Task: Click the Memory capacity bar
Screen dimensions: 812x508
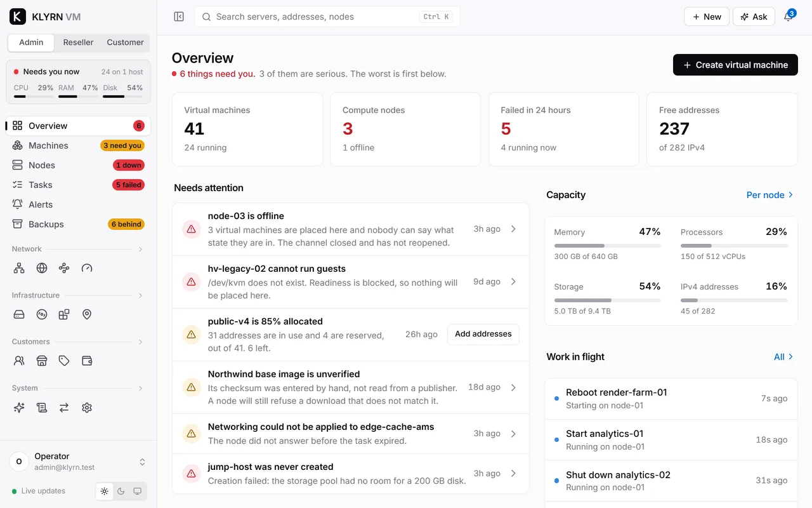Action: click(608, 246)
